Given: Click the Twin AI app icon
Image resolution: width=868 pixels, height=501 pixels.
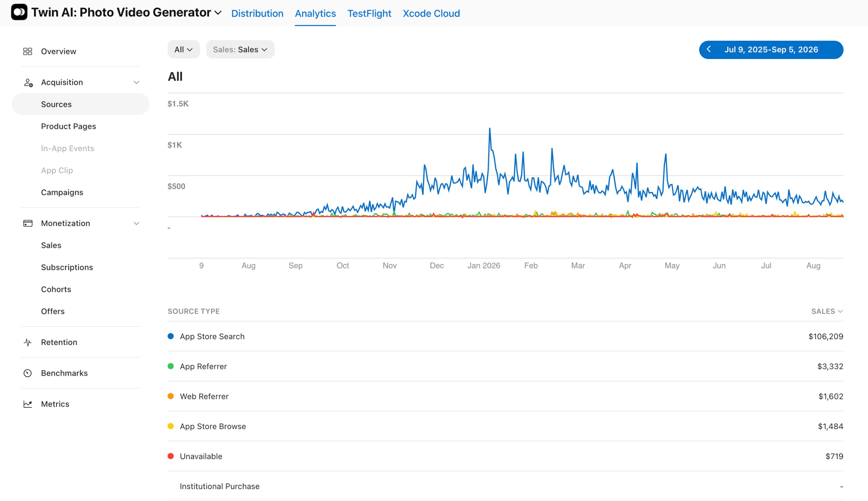Looking at the screenshot, I should [19, 13].
